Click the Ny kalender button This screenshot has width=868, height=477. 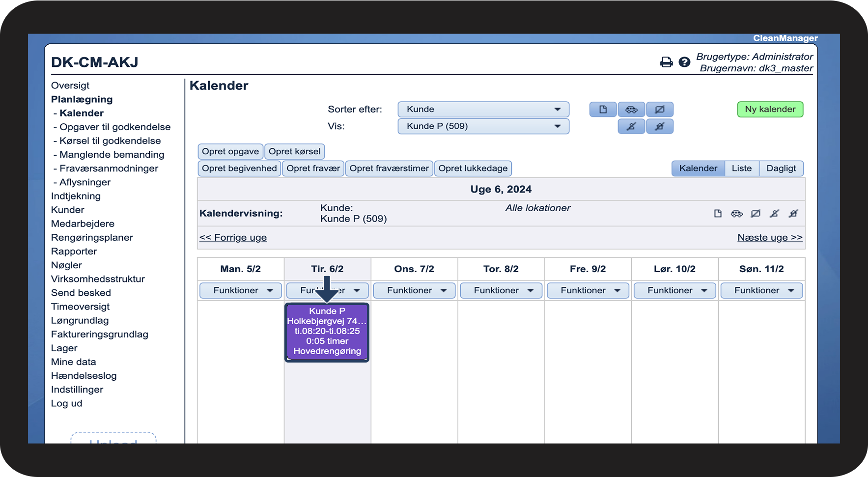(770, 110)
